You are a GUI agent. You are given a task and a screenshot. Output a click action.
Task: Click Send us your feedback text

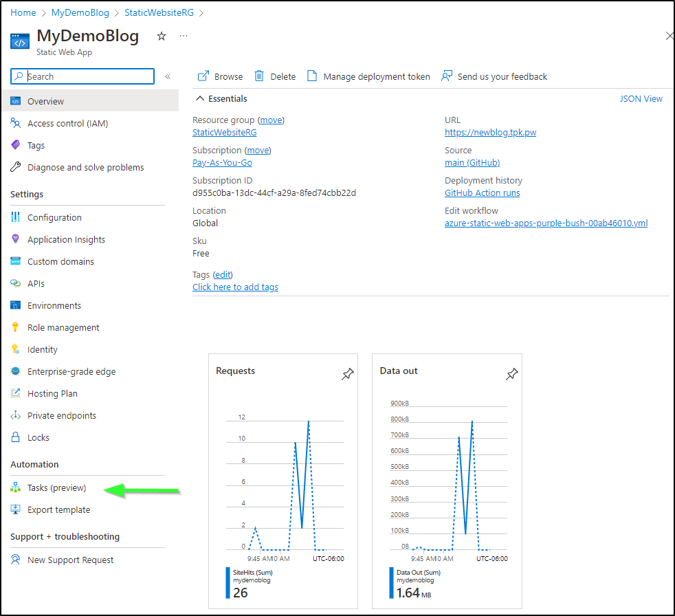[x=502, y=76]
